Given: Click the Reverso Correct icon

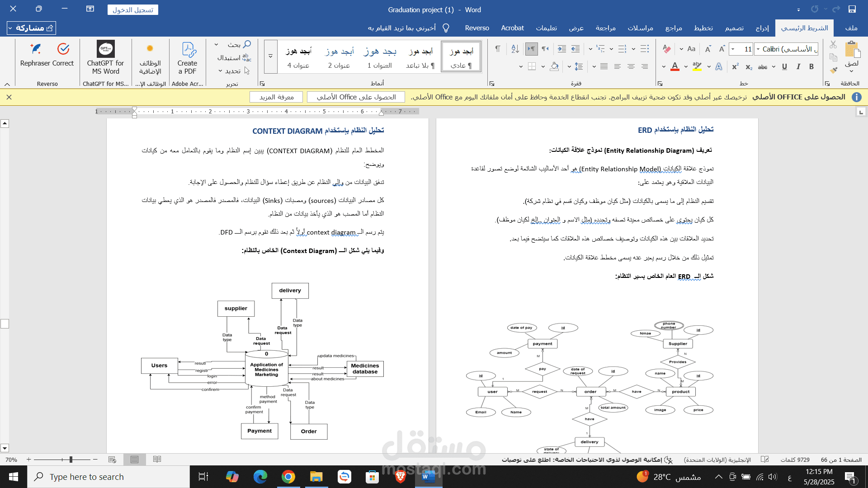Looking at the screenshot, I should [x=63, y=49].
